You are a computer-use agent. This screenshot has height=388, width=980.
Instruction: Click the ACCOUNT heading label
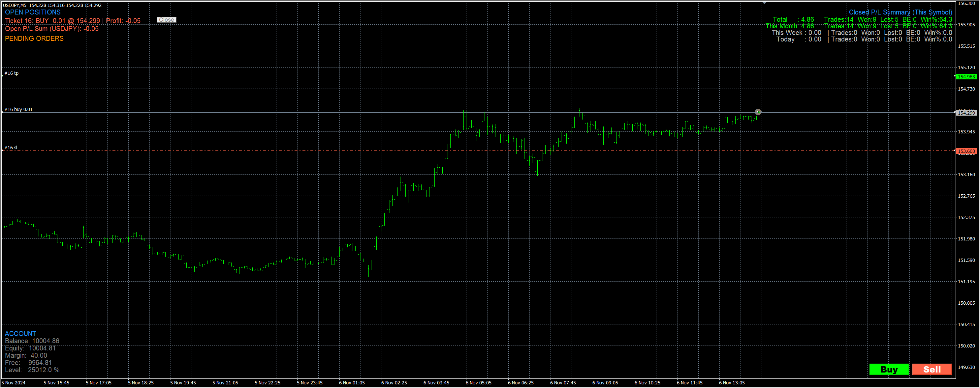[x=20, y=334]
